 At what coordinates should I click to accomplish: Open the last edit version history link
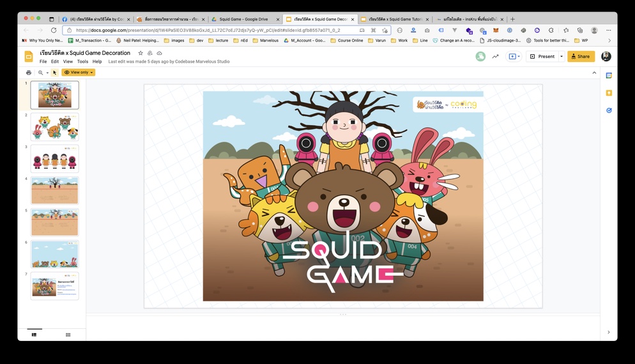[169, 61]
